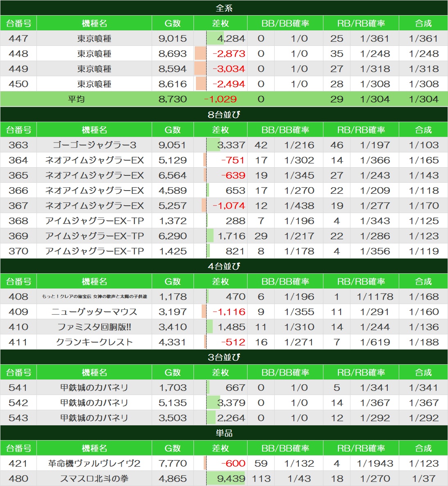Click the average difference value -1,029
Screen dimensions: 448x486
[x=221, y=99]
